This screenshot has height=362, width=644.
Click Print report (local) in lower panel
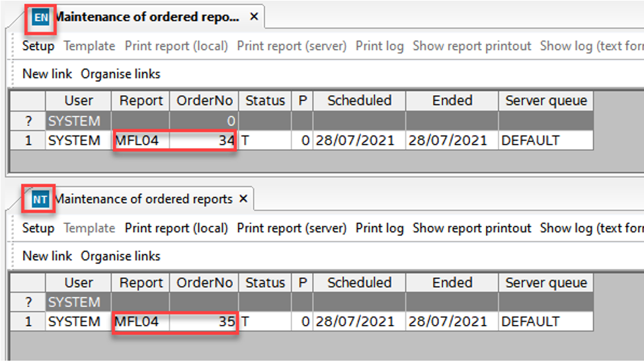(177, 228)
